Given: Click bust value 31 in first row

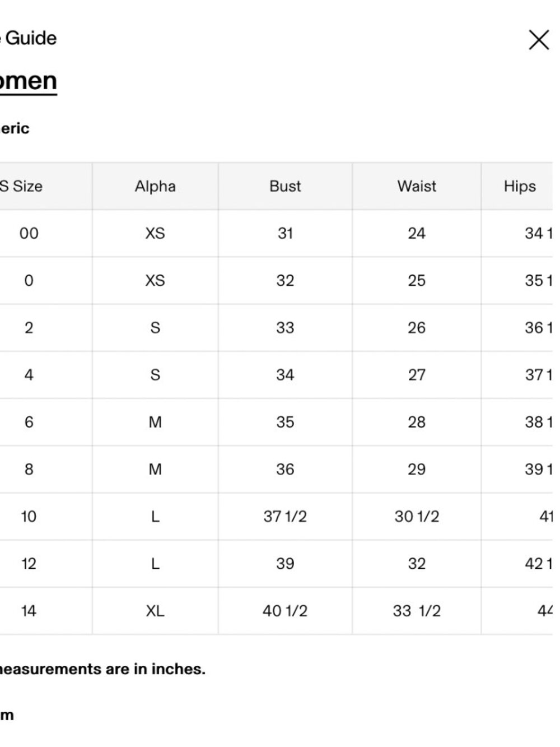Looking at the screenshot, I should [285, 234].
